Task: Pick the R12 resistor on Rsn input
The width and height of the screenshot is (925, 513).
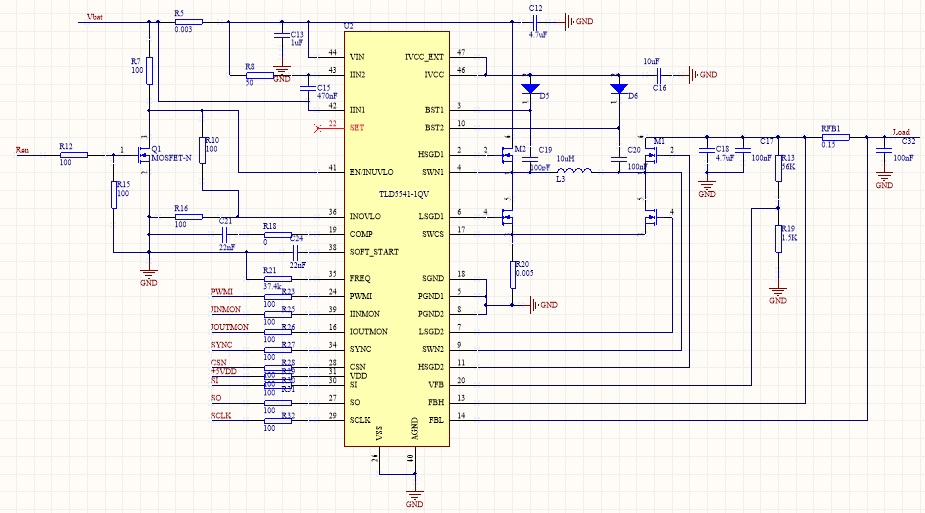Action: pos(74,155)
